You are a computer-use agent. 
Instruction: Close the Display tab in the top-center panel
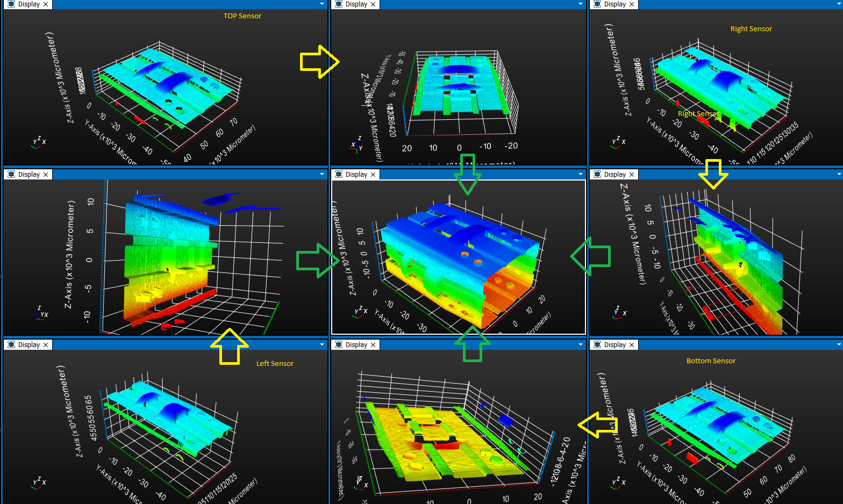(x=373, y=4)
